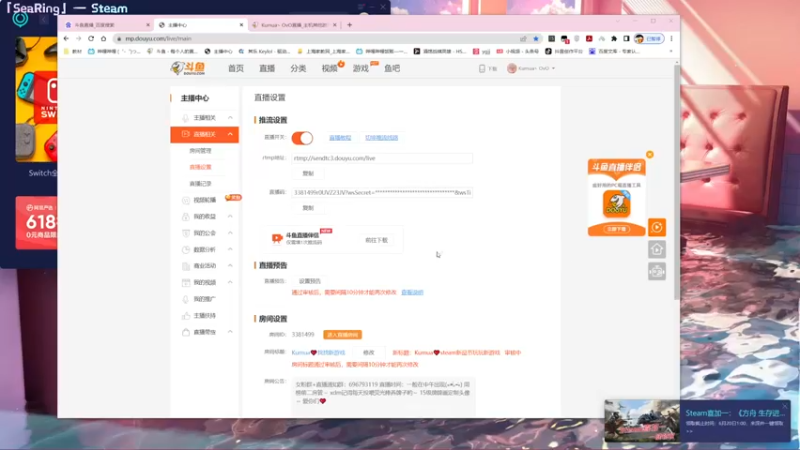Click the orange live-play floating side icon
The height and width of the screenshot is (450, 800).
click(x=657, y=228)
